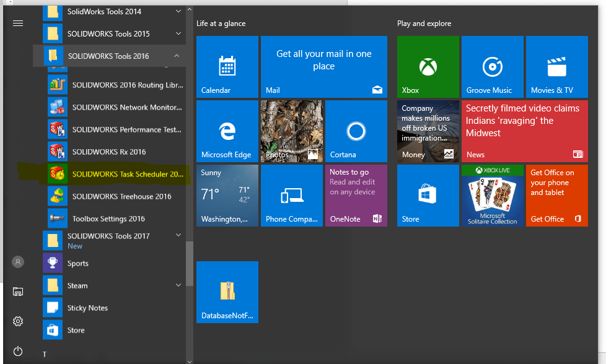606x364 pixels.
Task: Open File Explorer from the sidebar
Action: [18, 292]
